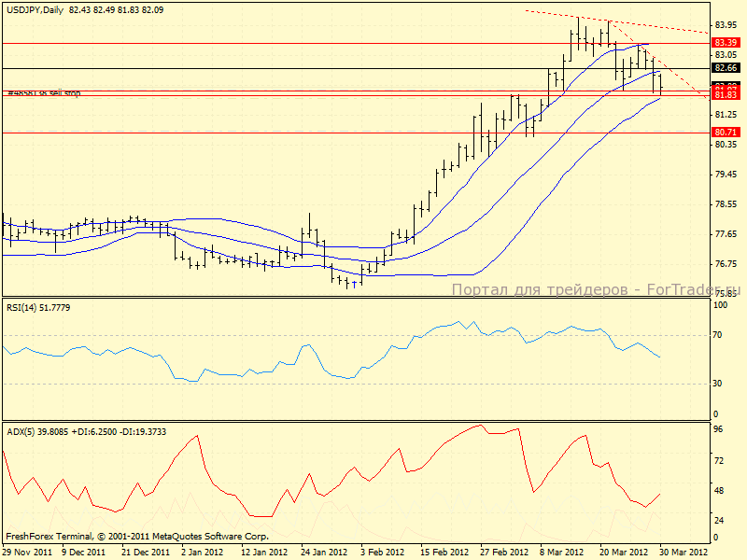This screenshot has height=560, width=747.
Task: Select the 30 Mar 2012 date marker
Action: click(x=684, y=553)
